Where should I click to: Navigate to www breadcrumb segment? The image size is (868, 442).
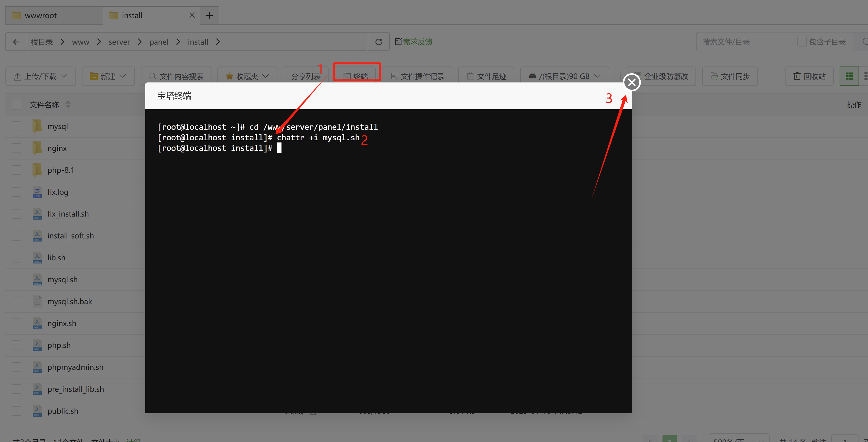81,42
